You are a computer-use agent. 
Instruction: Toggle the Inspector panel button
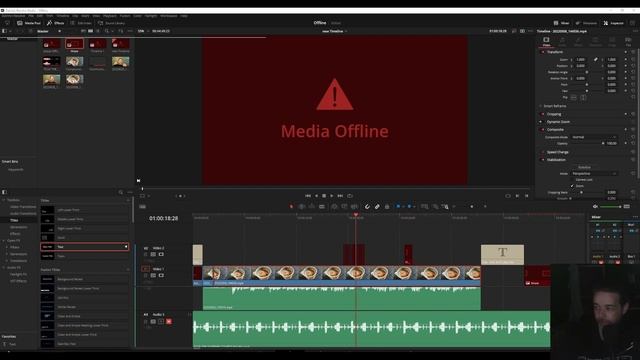tap(614, 23)
